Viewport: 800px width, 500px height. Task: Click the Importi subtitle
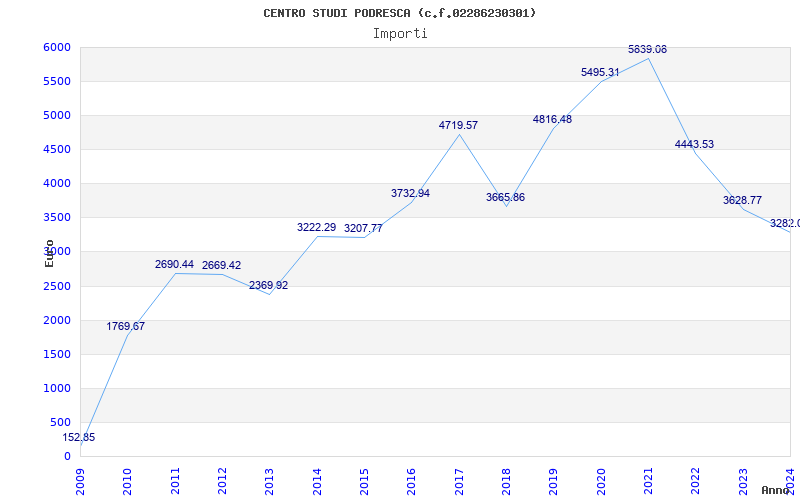pyautogui.click(x=400, y=34)
